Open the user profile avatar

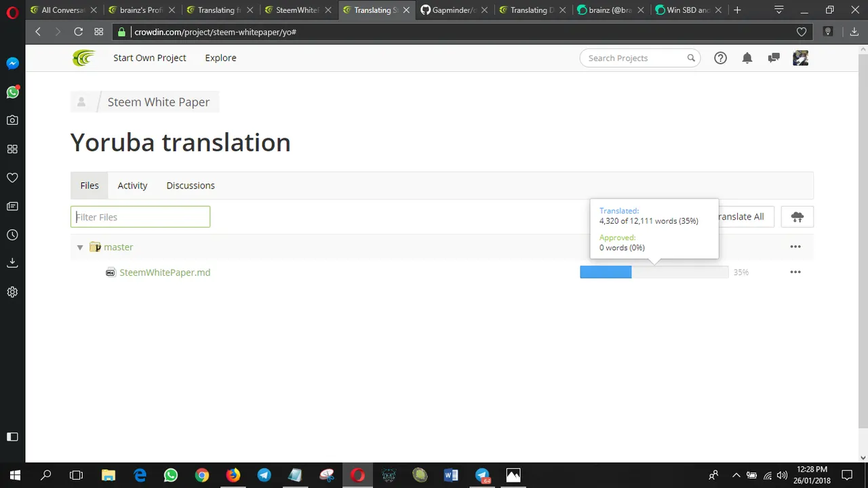coord(800,58)
